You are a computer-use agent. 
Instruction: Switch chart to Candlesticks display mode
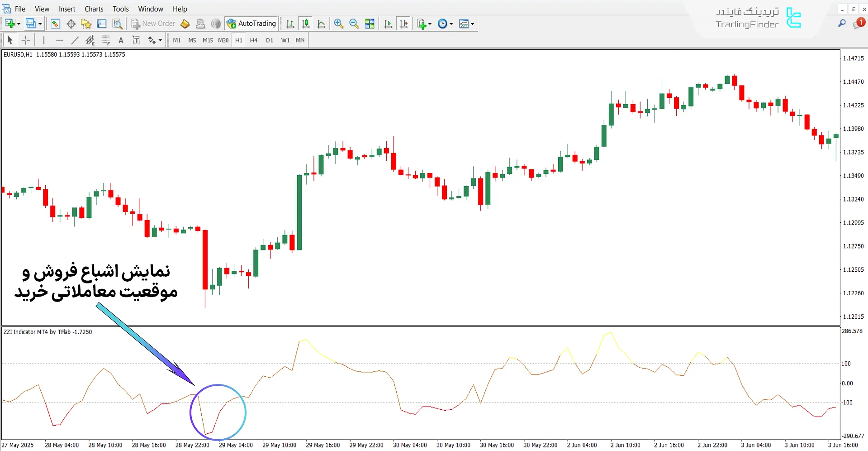tap(306, 24)
